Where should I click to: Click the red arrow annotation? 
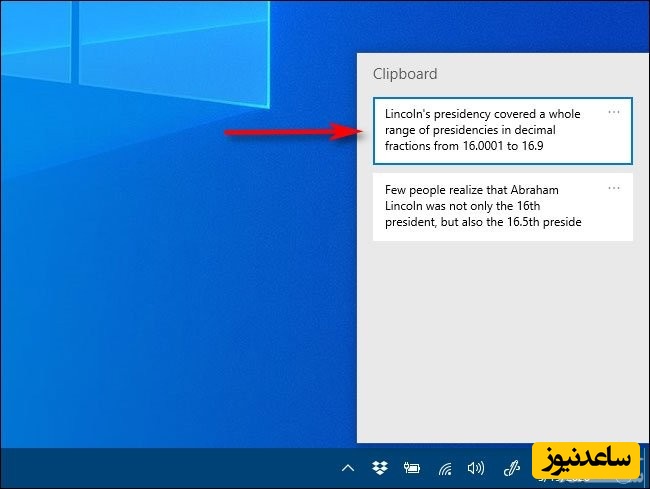290,131
